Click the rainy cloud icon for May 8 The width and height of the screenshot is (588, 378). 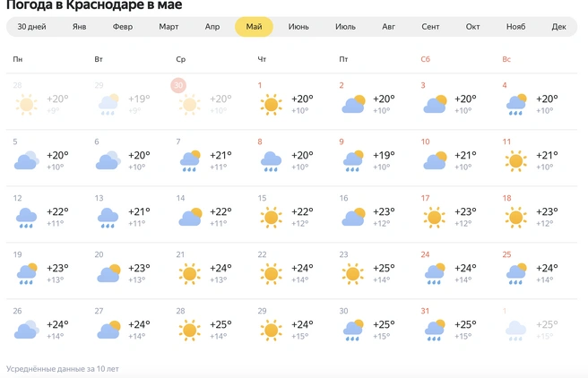click(271, 161)
